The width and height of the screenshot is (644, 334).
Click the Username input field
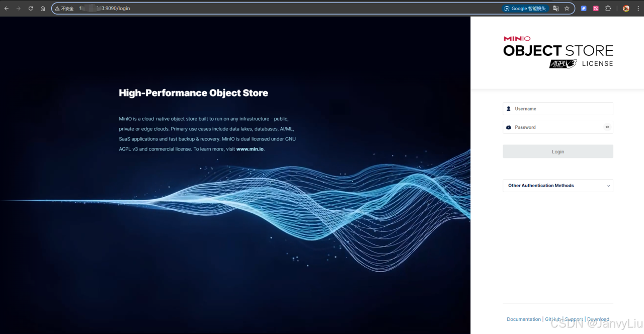click(561, 109)
